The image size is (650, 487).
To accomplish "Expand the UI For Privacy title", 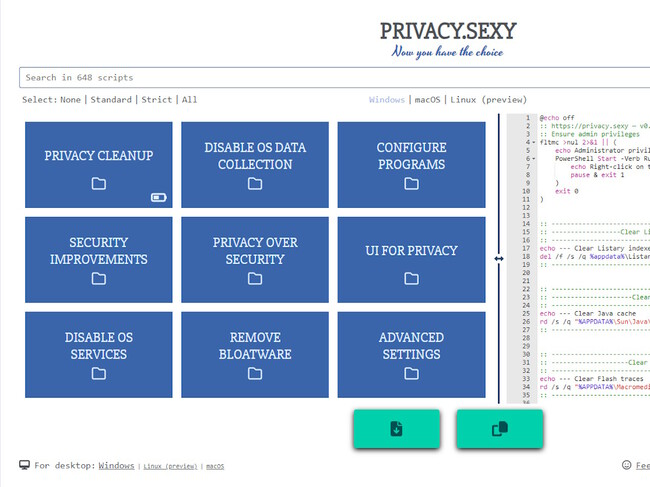I will point(411,251).
